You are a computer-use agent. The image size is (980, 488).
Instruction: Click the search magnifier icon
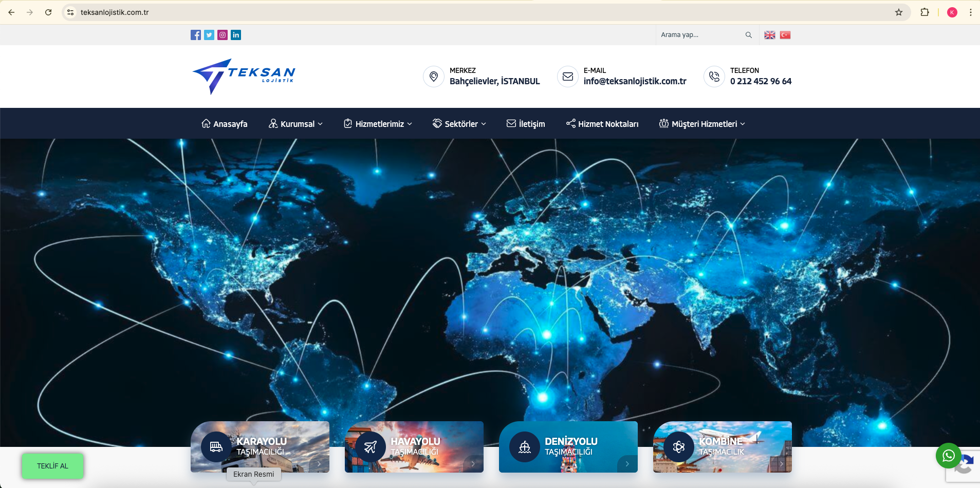[749, 35]
